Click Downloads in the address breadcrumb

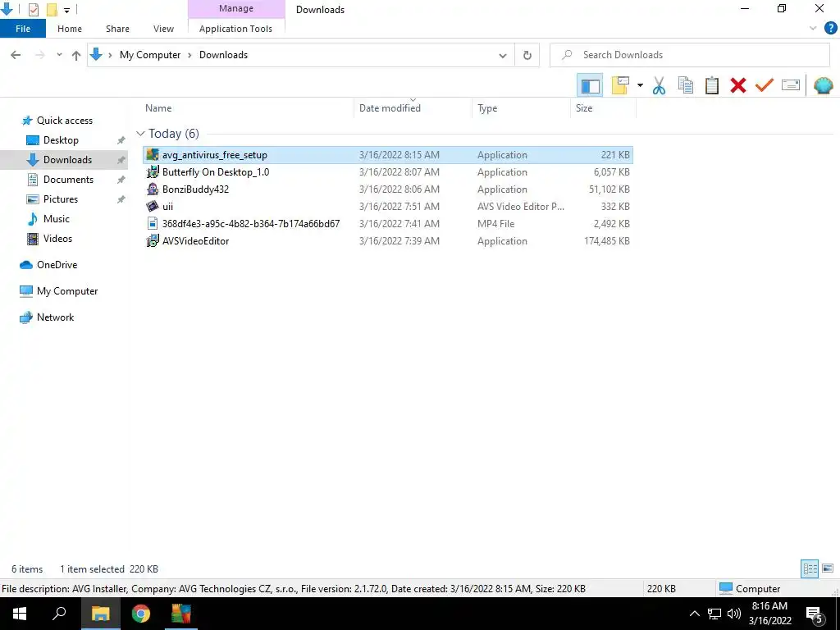point(223,55)
